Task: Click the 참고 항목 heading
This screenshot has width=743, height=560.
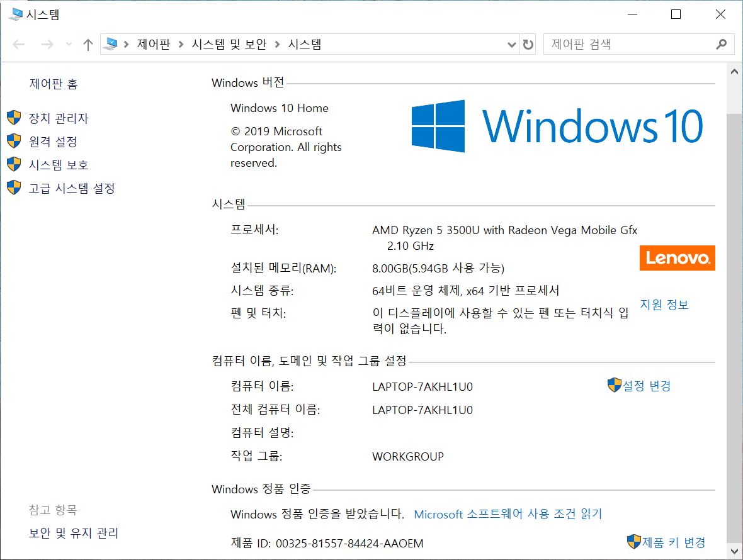Action: [53, 510]
